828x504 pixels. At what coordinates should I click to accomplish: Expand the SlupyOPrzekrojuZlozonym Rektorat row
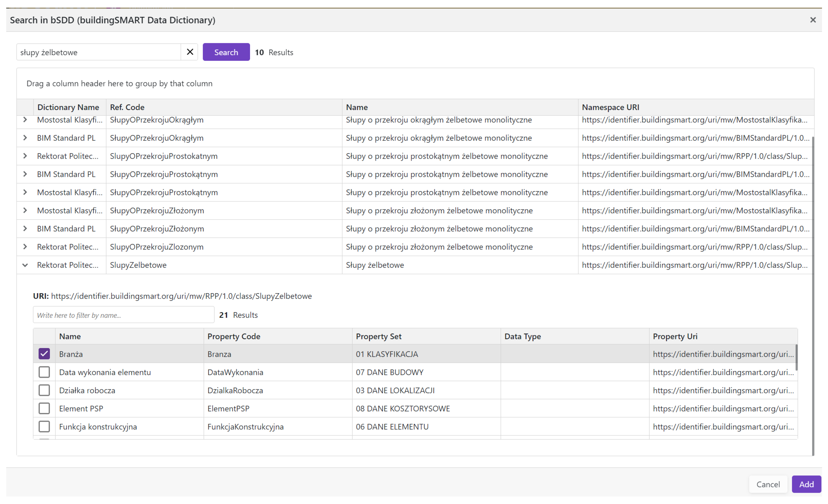tap(25, 247)
